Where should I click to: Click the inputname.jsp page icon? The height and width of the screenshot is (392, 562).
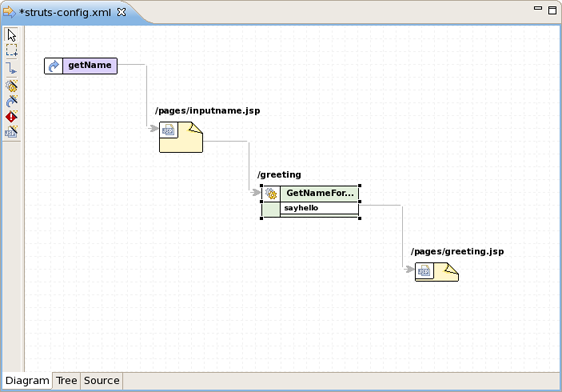point(168,131)
